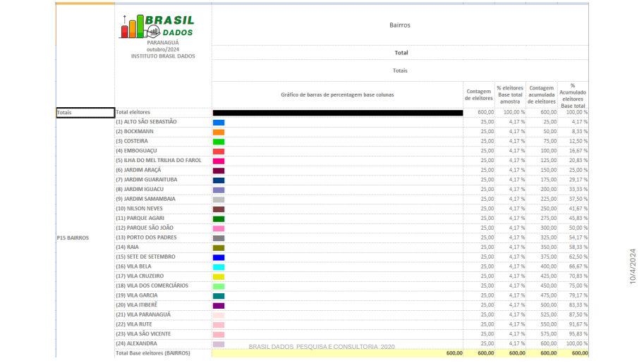Select the (1) ALTO SÃO SEBASTIÃO label
The image size is (644, 363).
(x=146, y=122)
